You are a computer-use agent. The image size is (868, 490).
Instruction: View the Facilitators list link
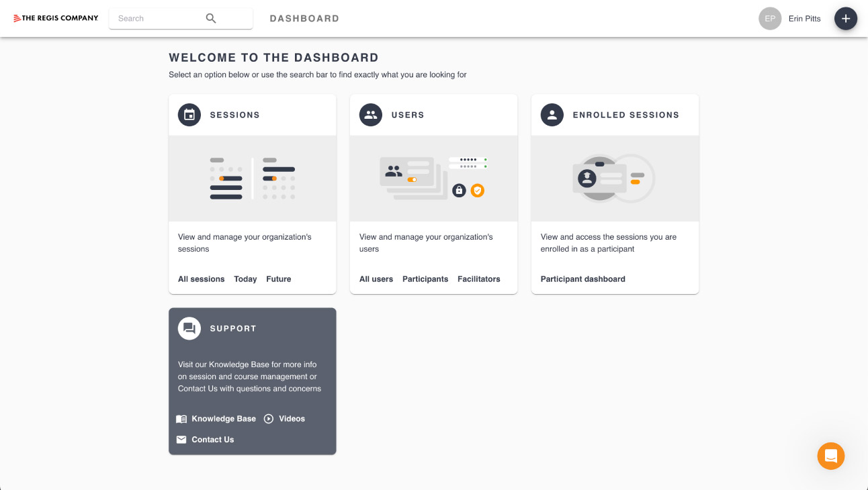coord(479,279)
